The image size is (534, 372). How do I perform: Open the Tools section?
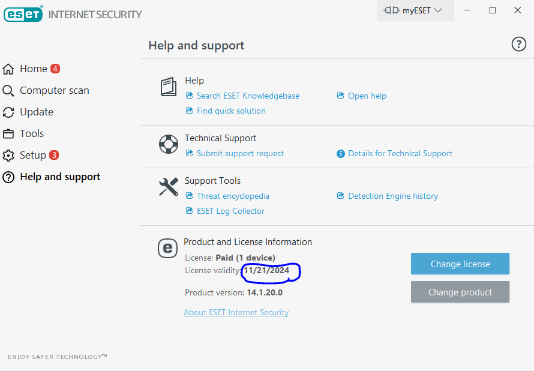click(32, 134)
